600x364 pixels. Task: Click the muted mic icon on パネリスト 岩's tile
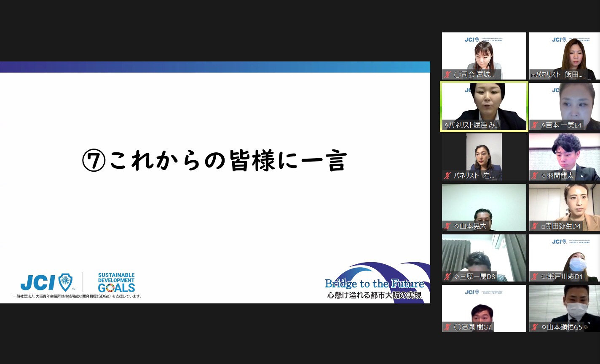point(447,176)
